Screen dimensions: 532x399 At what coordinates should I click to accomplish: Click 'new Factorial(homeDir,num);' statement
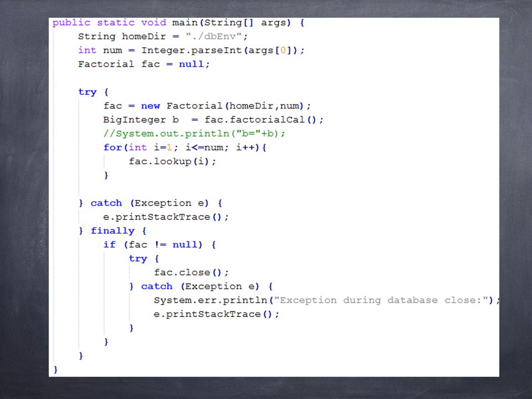tap(226, 106)
